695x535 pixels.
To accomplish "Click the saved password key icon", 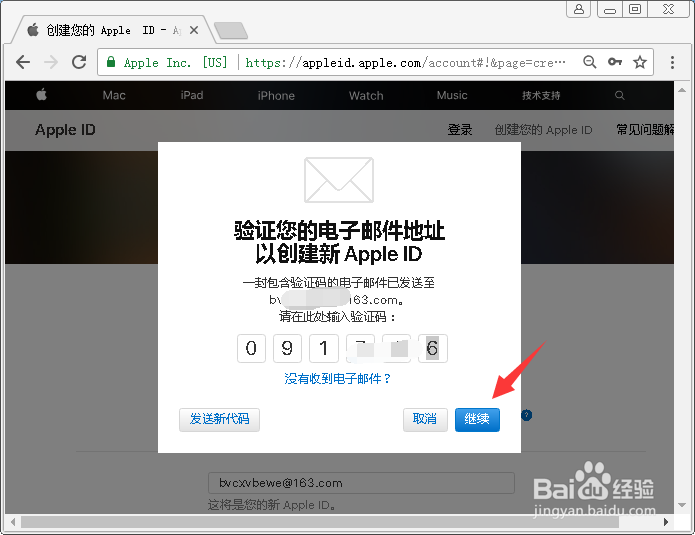I will [615, 62].
